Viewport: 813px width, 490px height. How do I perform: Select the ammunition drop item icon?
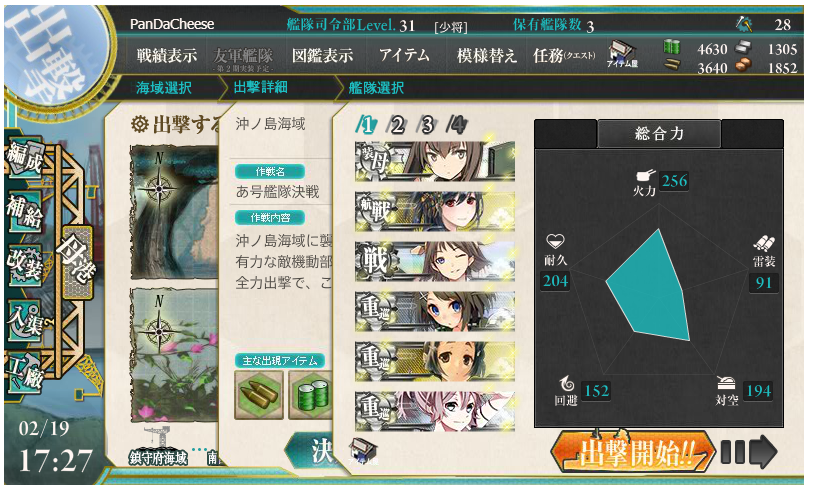tap(259, 395)
